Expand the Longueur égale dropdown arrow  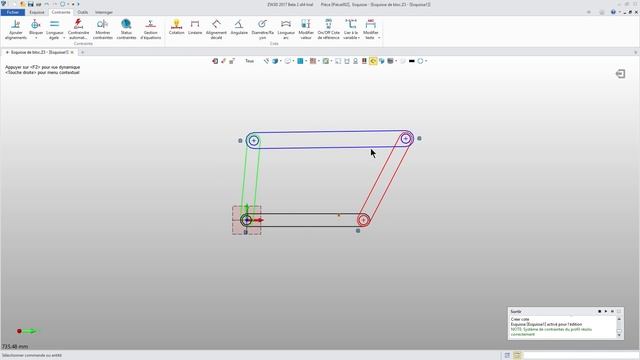[64, 38]
